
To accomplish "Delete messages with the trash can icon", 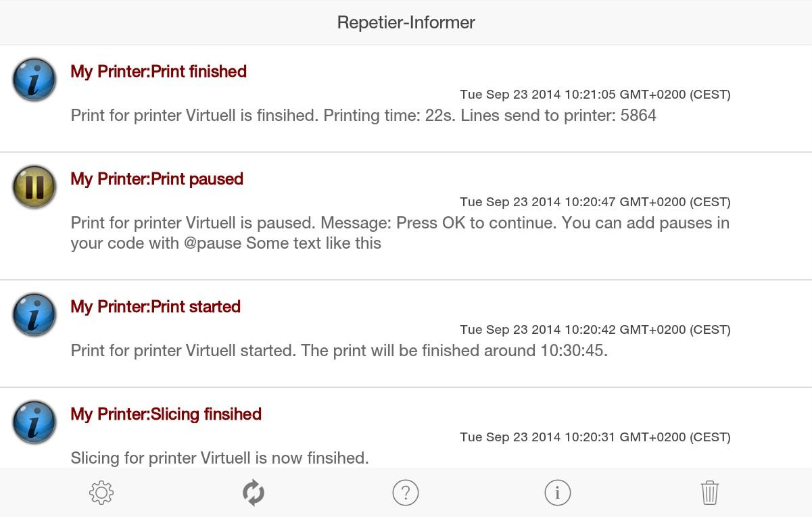I will coord(709,493).
